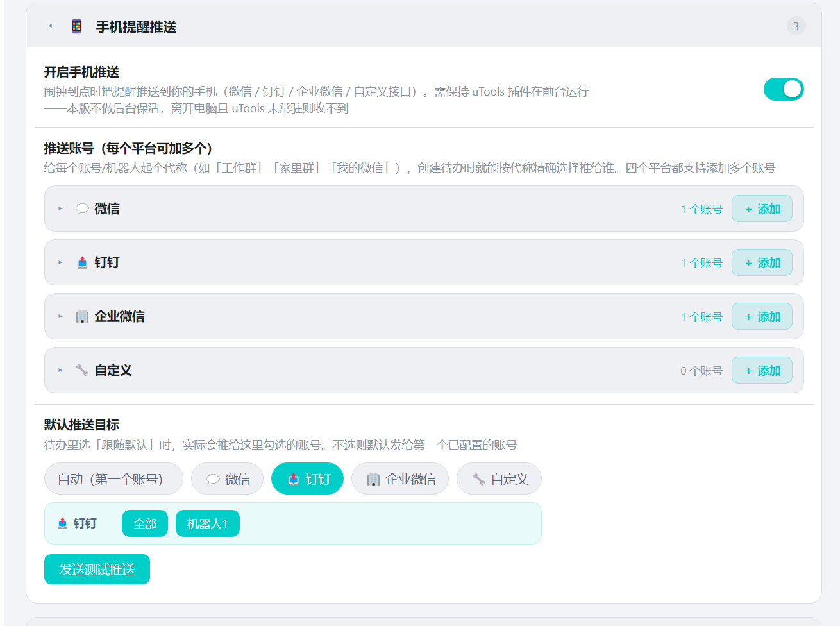Click the 默认推送目标 heading
The image size is (840, 626).
tap(81, 425)
